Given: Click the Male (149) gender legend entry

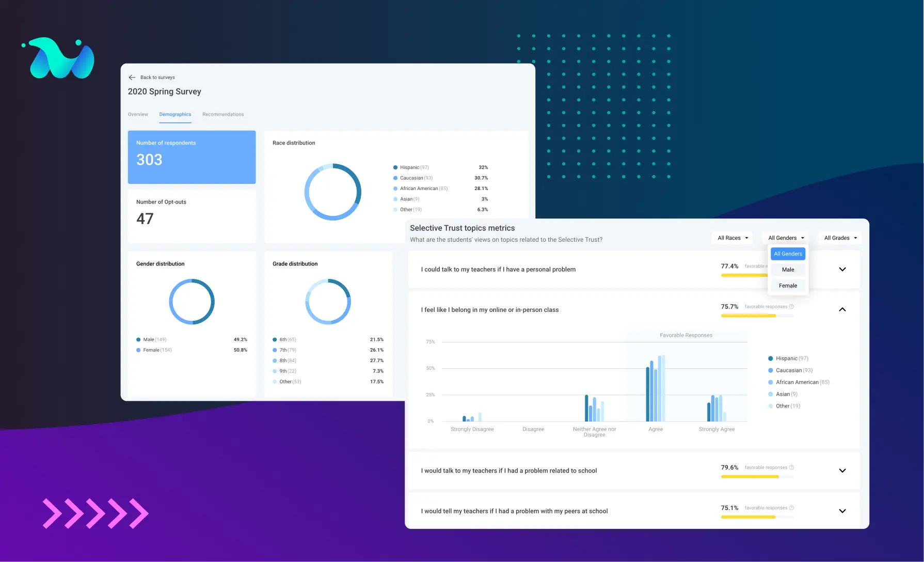Looking at the screenshot, I should pos(151,339).
